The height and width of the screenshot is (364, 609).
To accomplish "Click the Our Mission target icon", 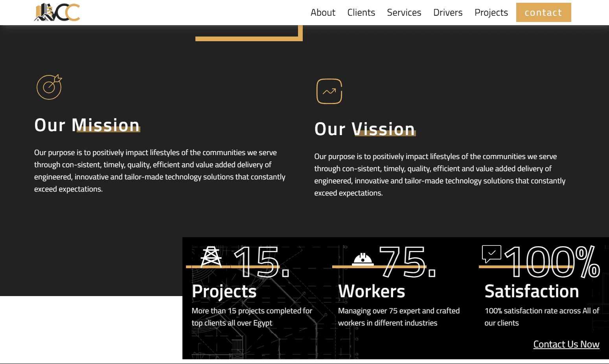I will coord(49,87).
